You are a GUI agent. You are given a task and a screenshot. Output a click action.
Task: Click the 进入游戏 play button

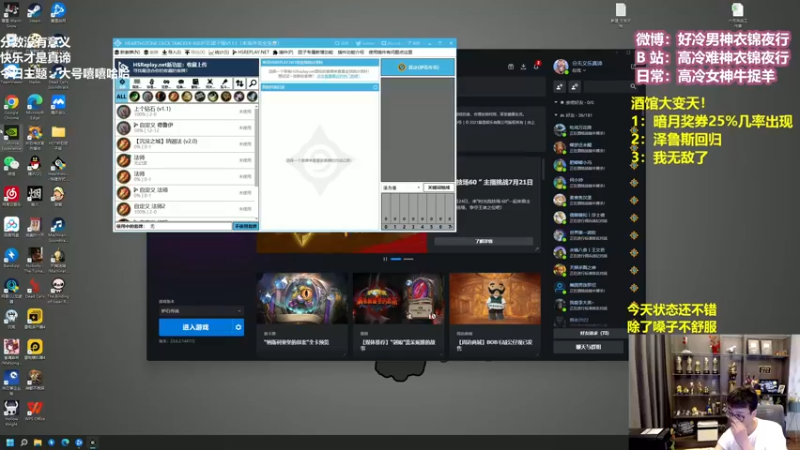tap(196, 327)
